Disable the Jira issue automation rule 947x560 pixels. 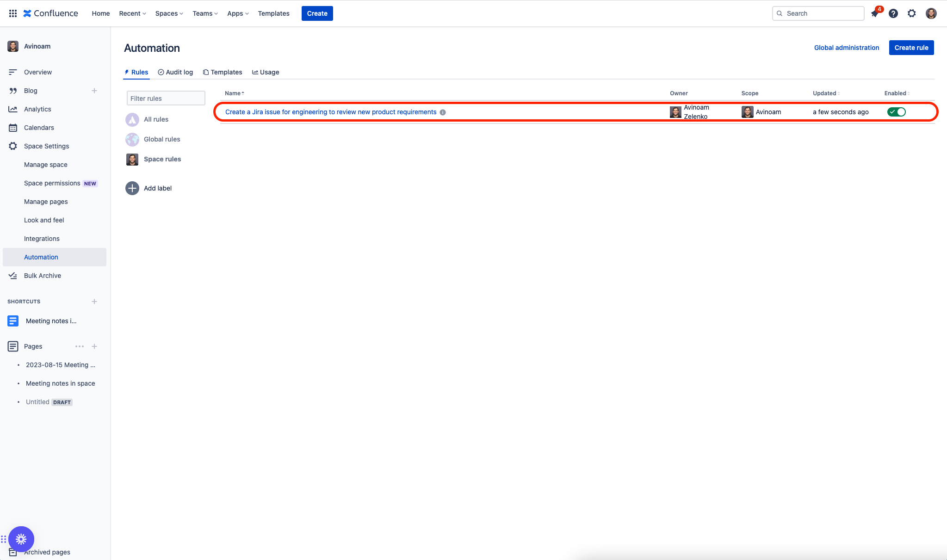point(896,111)
